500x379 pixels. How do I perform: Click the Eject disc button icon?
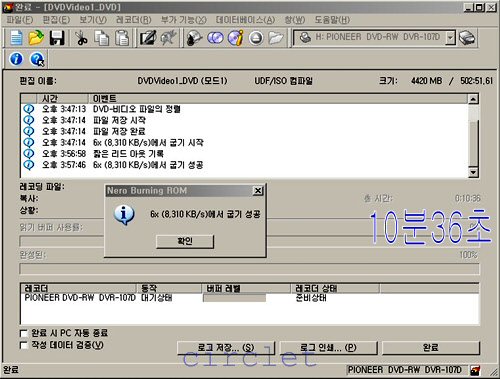point(256,38)
